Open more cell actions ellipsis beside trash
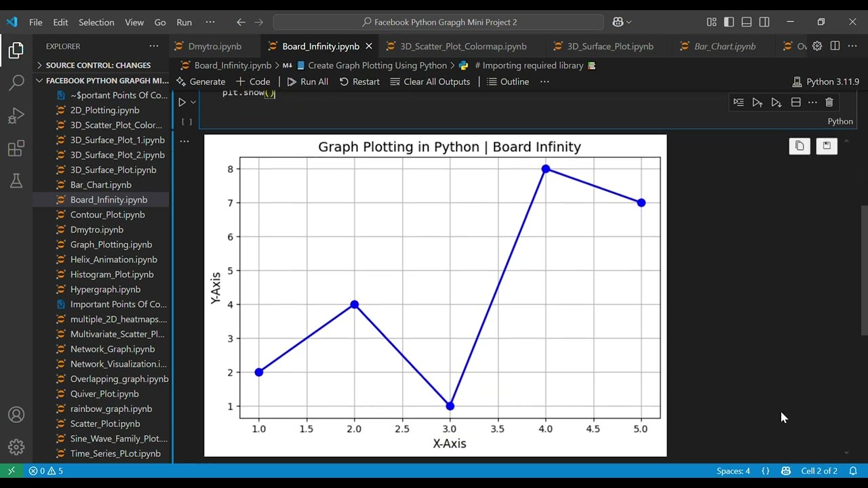 812,102
